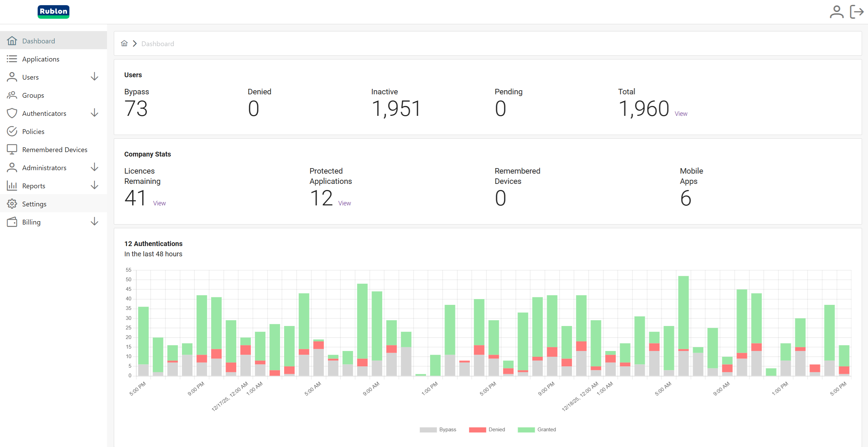Open the Remembered Devices menu item
The image size is (868, 447).
(x=53, y=149)
